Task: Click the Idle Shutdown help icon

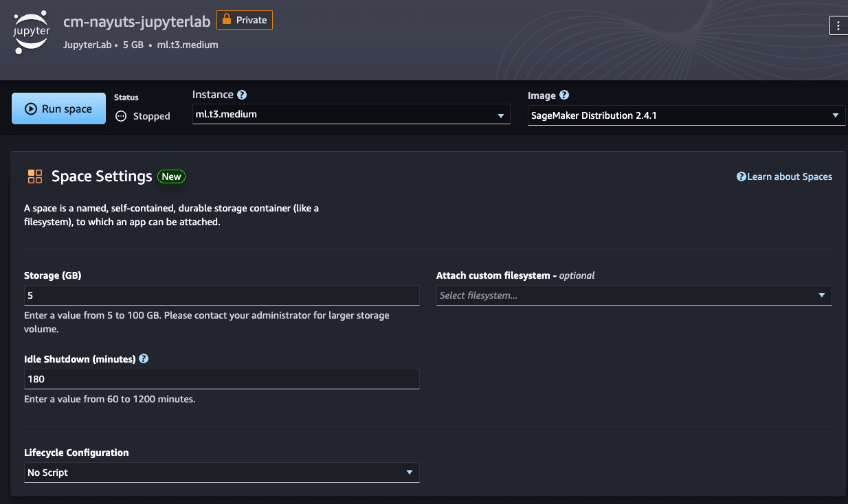Action: point(144,358)
